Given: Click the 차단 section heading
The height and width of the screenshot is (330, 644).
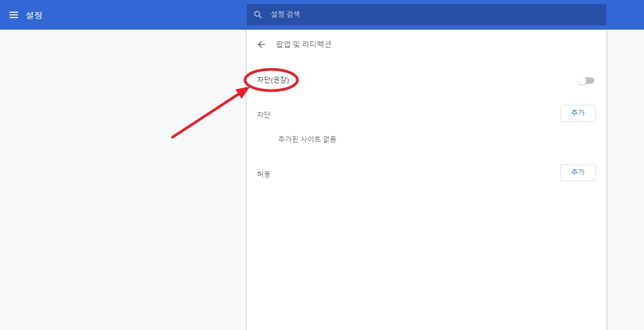Looking at the screenshot, I should [x=264, y=114].
